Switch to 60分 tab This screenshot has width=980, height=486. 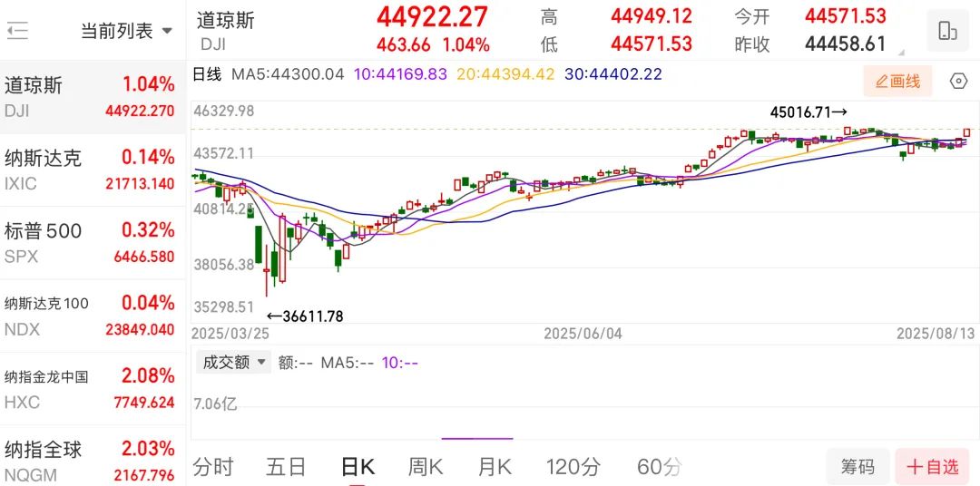coord(660,467)
